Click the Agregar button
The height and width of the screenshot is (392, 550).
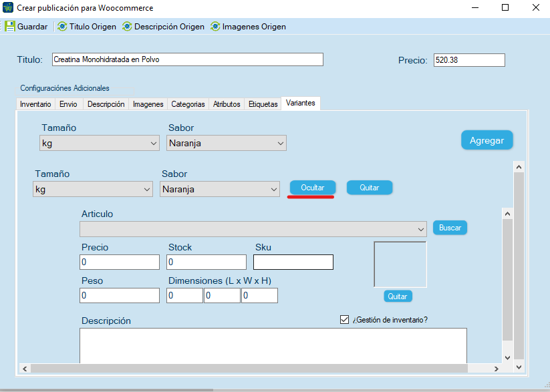click(487, 140)
